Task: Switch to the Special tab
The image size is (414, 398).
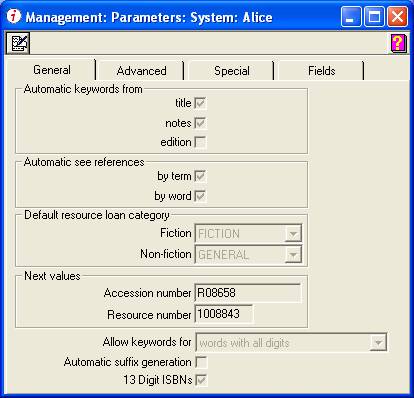Action: click(x=232, y=71)
